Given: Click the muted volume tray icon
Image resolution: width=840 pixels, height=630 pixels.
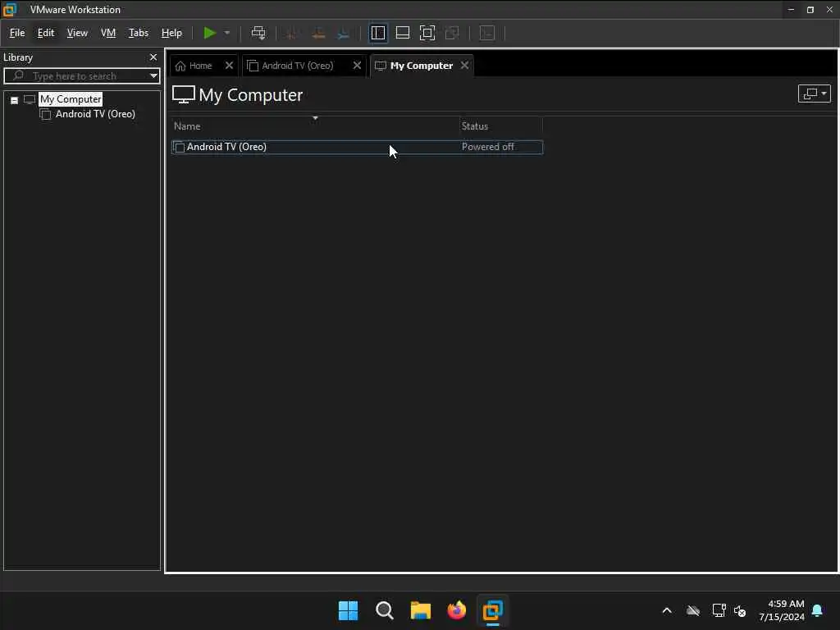Looking at the screenshot, I should pyautogui.click(x=741, y=610).
